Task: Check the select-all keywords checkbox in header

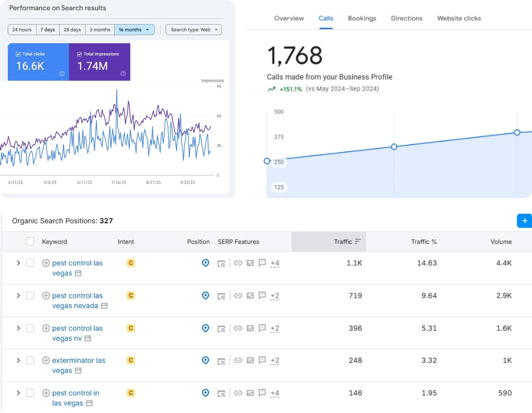Action: pyautogui.click(x=30, y=241)
